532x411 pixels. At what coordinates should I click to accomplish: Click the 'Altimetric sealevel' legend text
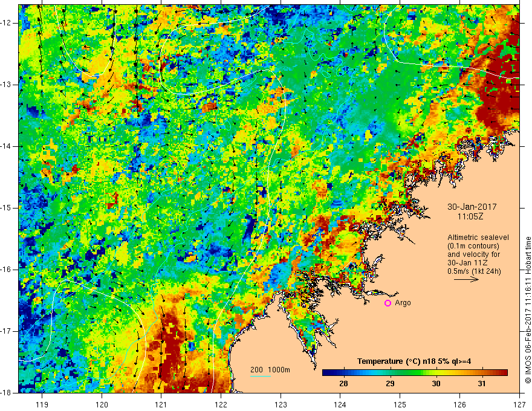(x=478, y=238)
